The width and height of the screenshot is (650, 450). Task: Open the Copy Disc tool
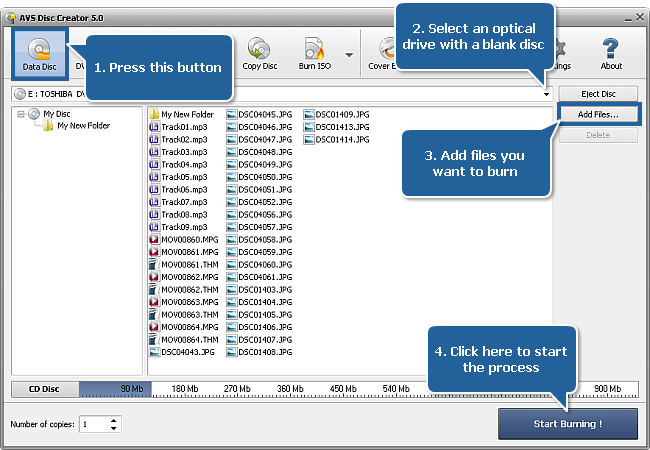tap(260, 53)
